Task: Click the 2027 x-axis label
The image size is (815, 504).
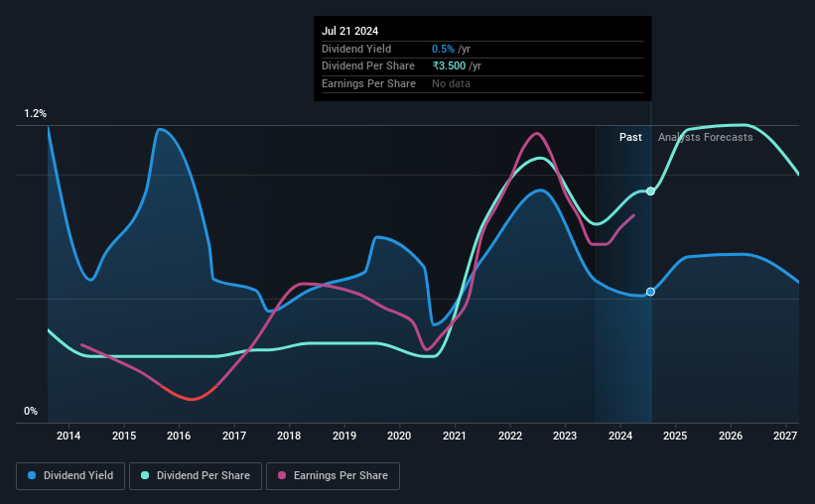Action: [x=785, y=436]
